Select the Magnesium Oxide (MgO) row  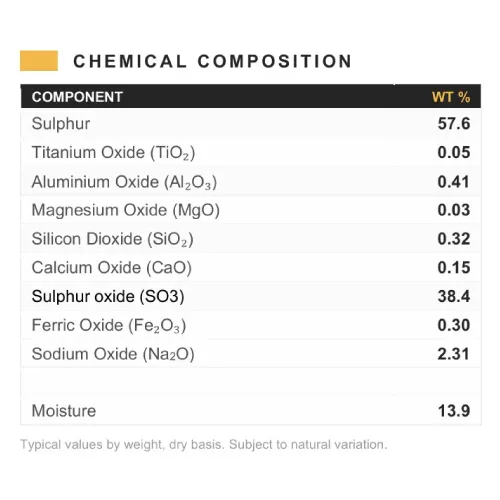pos(251,210)
